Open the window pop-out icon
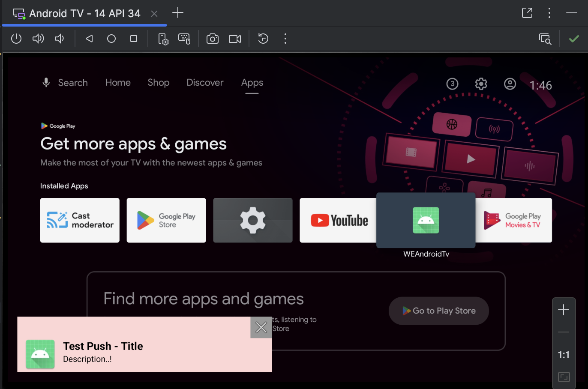Viewport: 588px width, 389px height. click(x=527, y=13)
